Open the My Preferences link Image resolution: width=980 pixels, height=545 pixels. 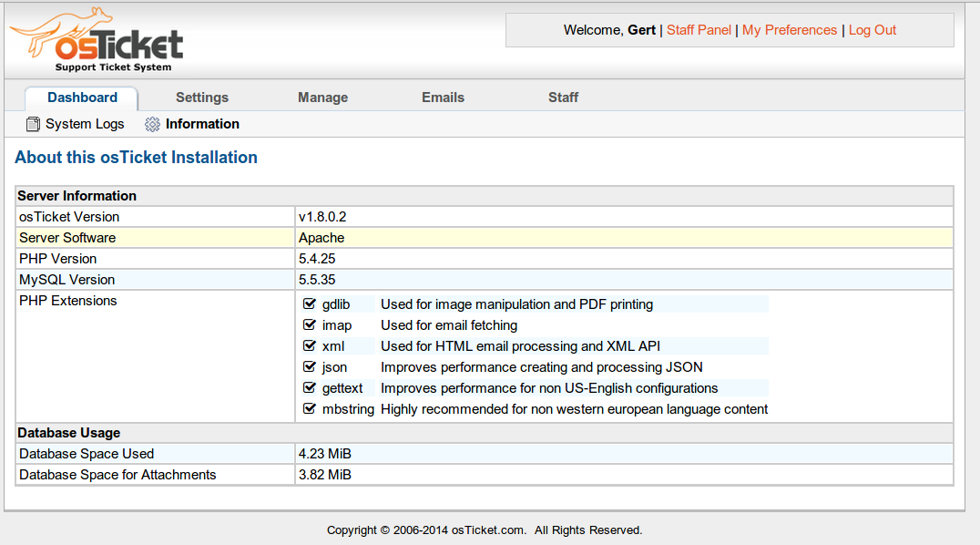(790, 30)
